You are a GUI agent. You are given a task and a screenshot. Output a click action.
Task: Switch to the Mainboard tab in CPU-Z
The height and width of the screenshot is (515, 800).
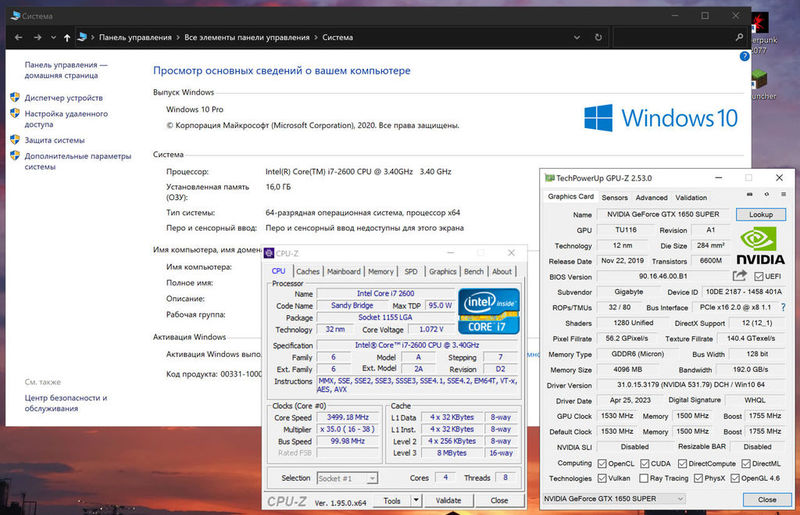(x=343, y=272)
